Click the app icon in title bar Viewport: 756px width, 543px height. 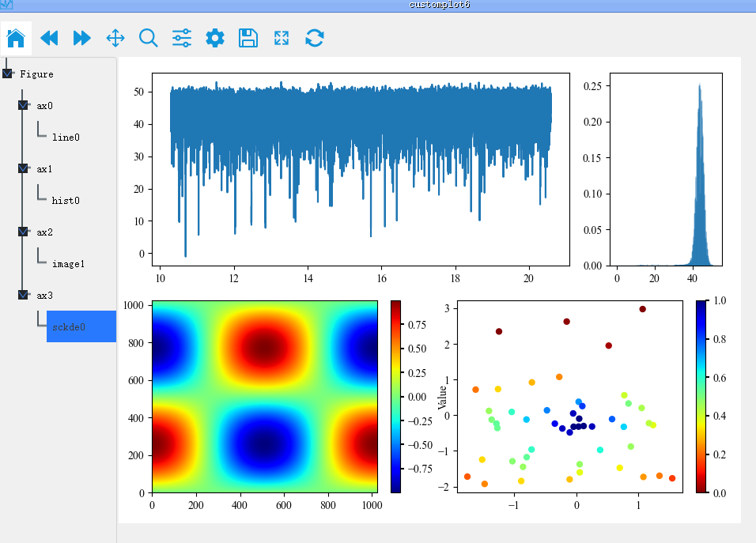click(6, 5)
